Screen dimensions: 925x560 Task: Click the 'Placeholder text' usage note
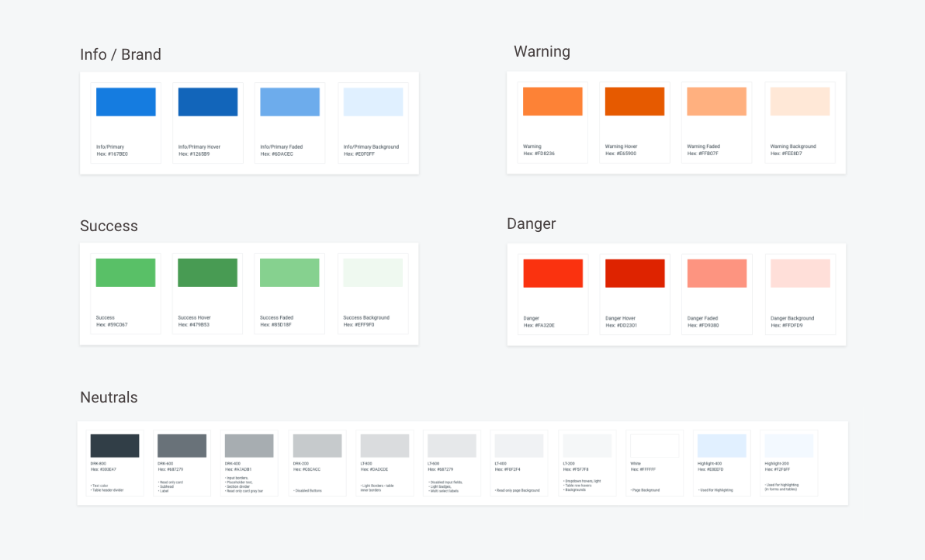pos(239,482)
